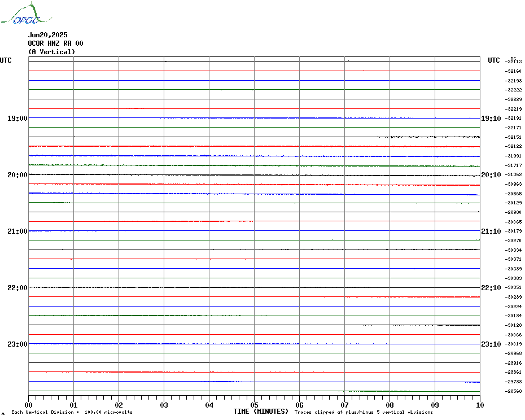Click the DC offset value -30565
The image size is (525, 420).
click(513, 194)
